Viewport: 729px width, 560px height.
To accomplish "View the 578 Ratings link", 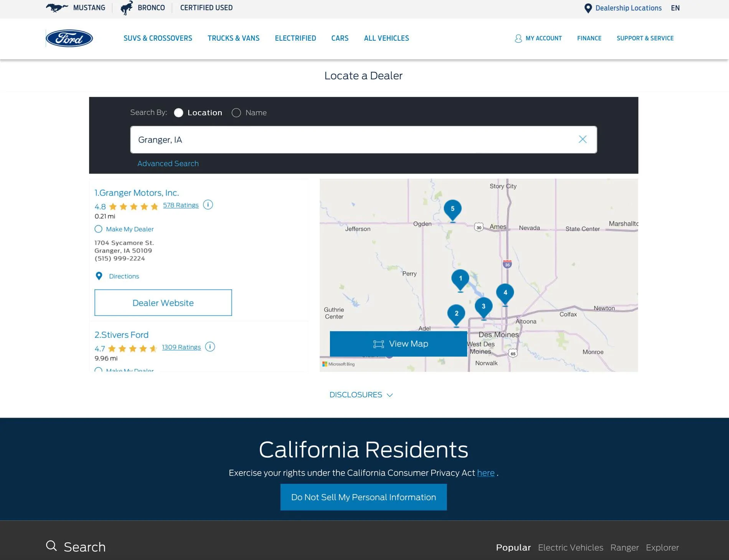I will 181,205.
